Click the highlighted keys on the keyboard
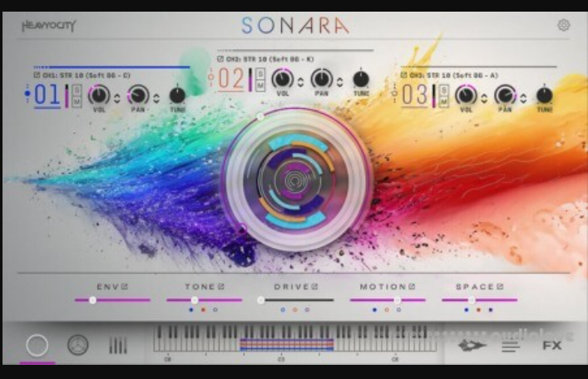 pyautogui.click(x=286, y=343)
